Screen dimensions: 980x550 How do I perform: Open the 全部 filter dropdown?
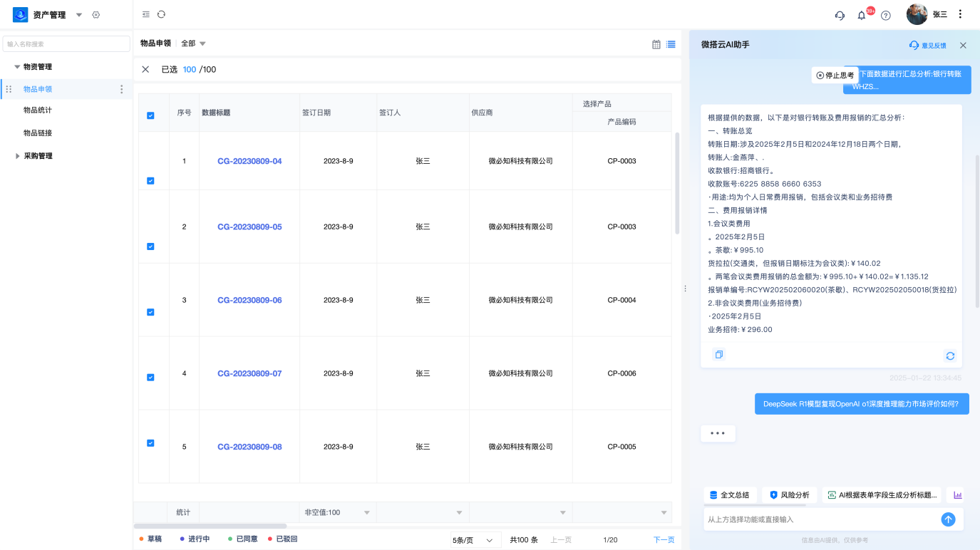click(191, 43)
